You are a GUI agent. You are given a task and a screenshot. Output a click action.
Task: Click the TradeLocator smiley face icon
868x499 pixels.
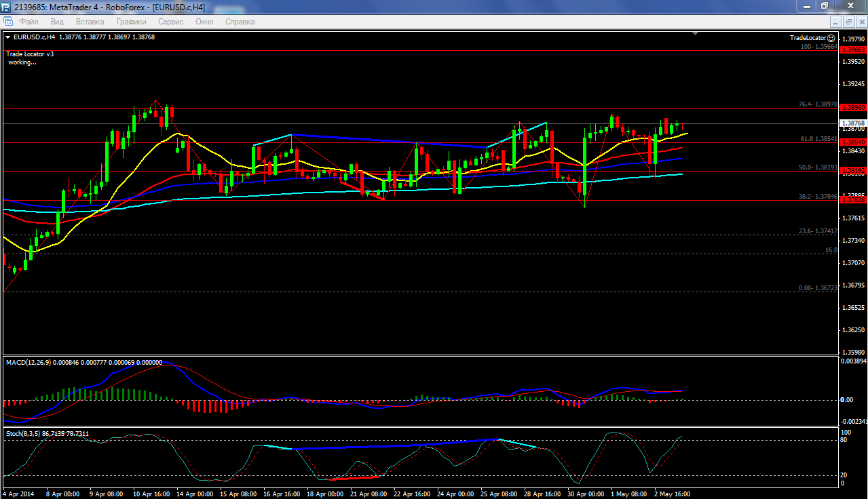point(832,38)
